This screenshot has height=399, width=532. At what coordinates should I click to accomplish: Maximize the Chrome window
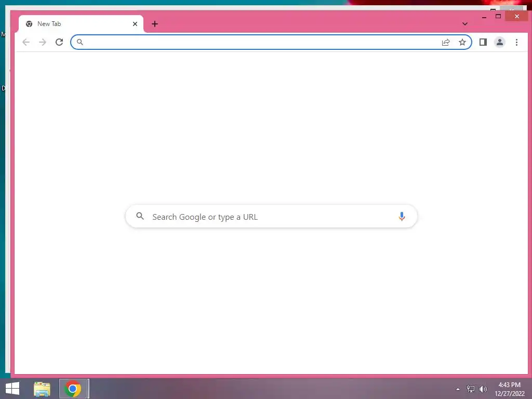pos(498,16)
